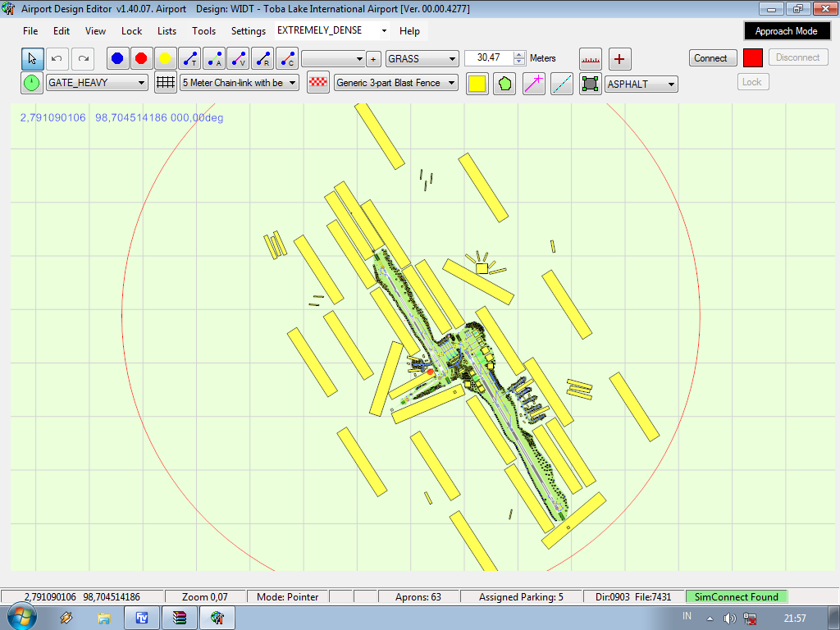The height and width of the screenshot is (630, 840).
Task: Open the Lists menu
Action: click(167, 31)
